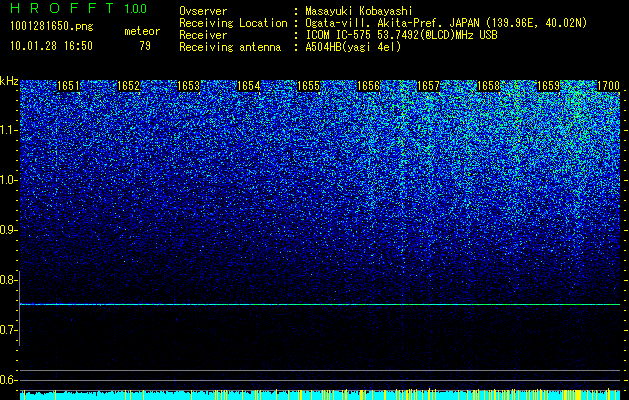629x400 pixels.
Task: Click the Receiving antenna label
Action: (230, 47)
